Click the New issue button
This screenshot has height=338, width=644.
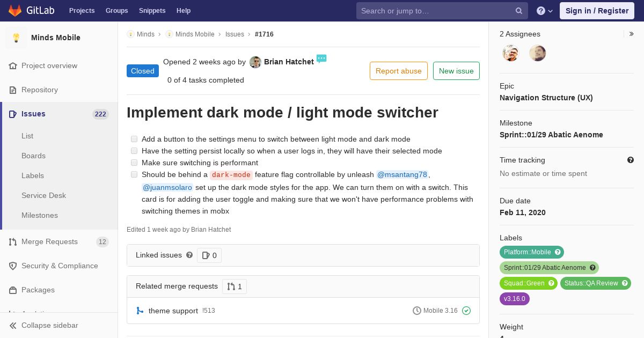pyautogui.click(x=456, y=71)
